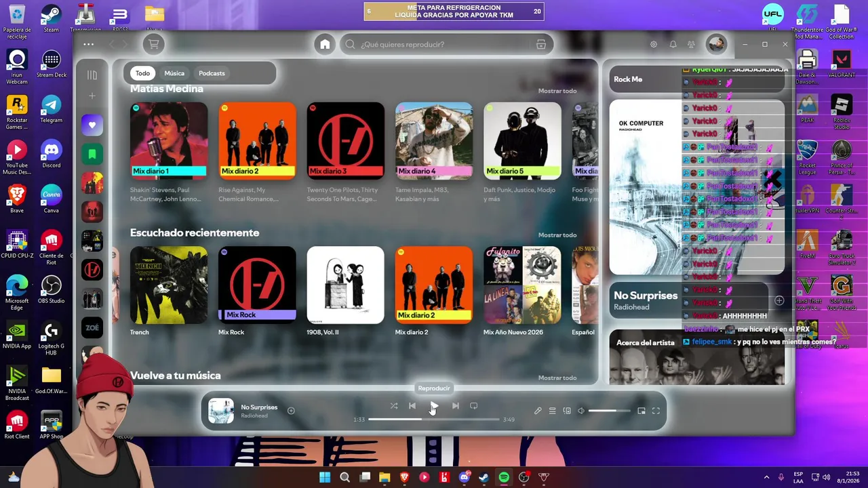Viewport: 868px width, 488px height.
Task: Skip to the previous track
Action: 412,406
